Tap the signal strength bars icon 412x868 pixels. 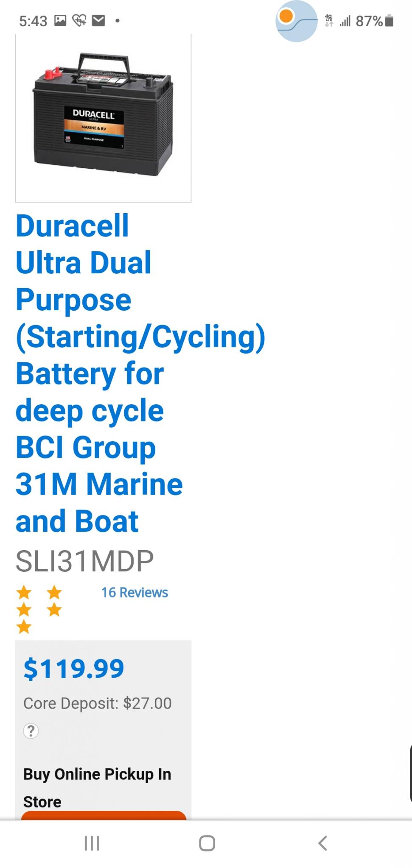pyautogui.click(x=345, y=21)
